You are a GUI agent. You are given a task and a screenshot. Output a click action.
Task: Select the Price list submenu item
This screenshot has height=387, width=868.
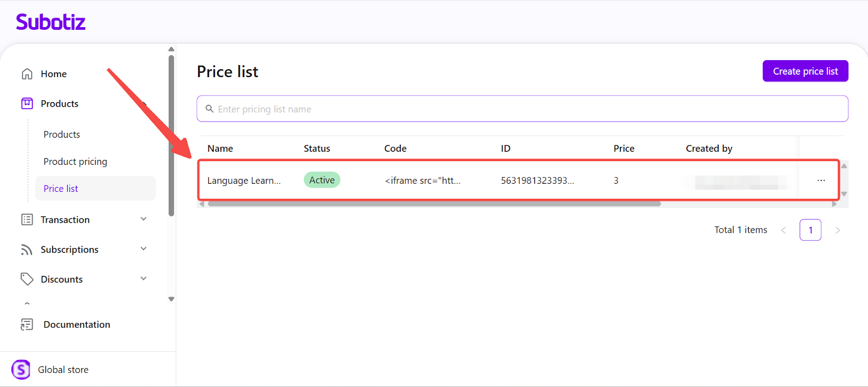coord(61,189)
